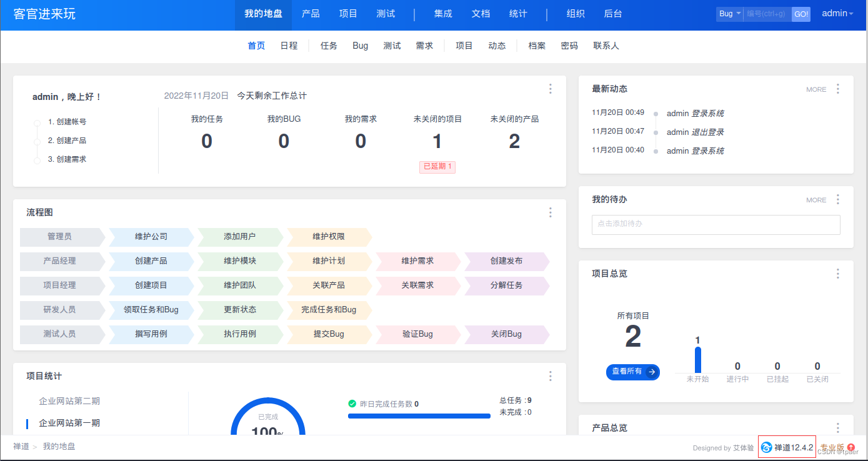
Task: Click MORE in 我的待办 panel
Action: point(816,200)
